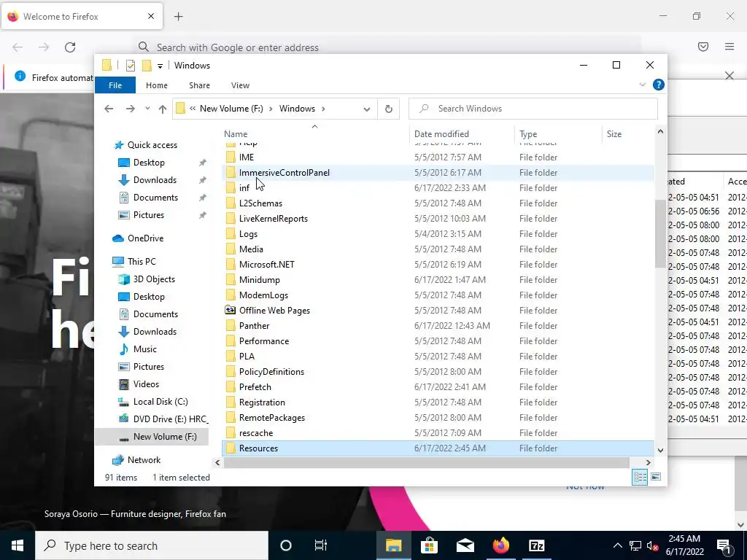747x560 pixels.
Task: Click Properties icon in quick access toolbar
Action: point(131,66)
